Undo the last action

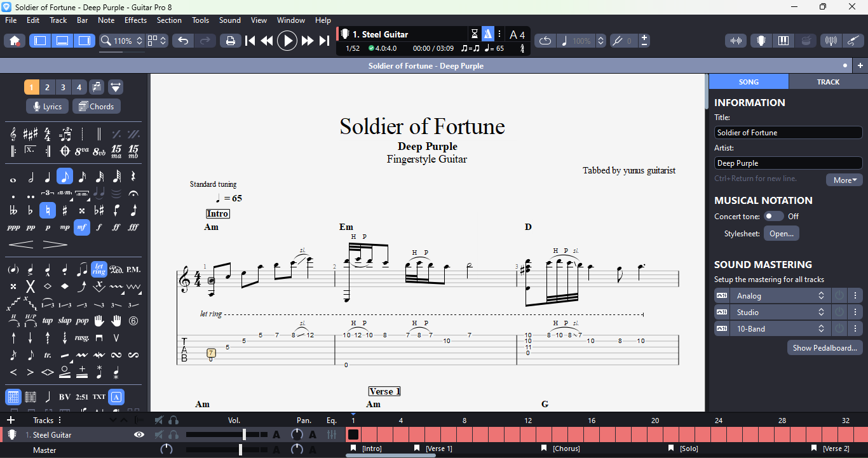click(183, 41)
